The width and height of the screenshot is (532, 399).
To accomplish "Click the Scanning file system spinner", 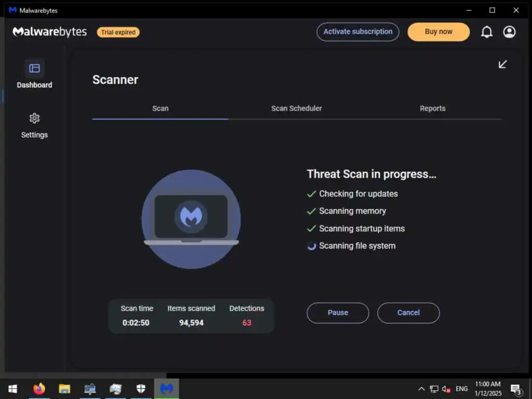I will pyautogui.click(x=312, y=246).
